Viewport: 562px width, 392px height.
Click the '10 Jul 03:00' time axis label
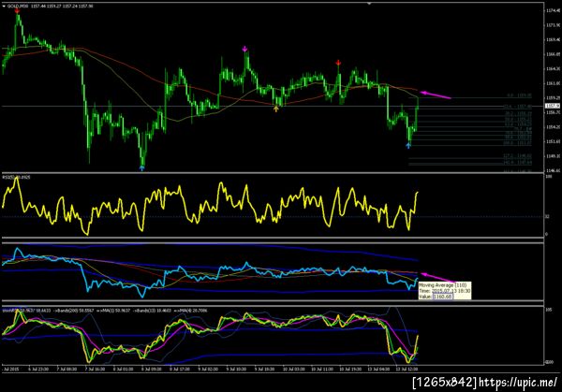(293, 369)
